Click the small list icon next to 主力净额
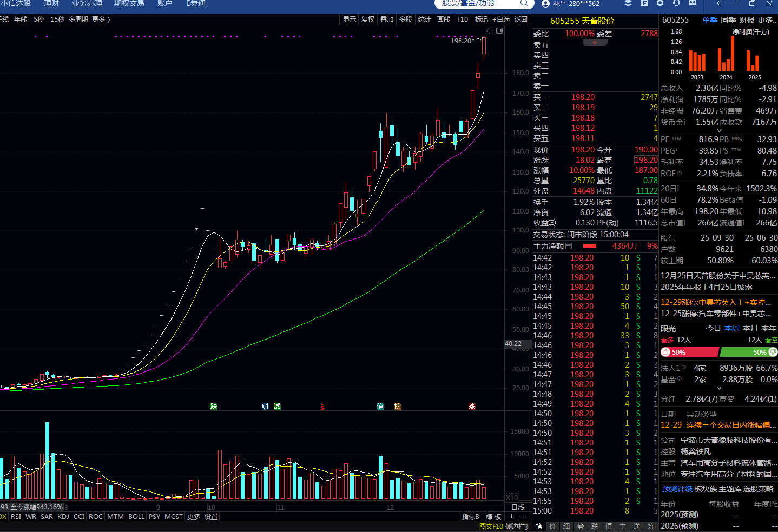The height and width of the screenshot is (532, 778). coord(569,246)
